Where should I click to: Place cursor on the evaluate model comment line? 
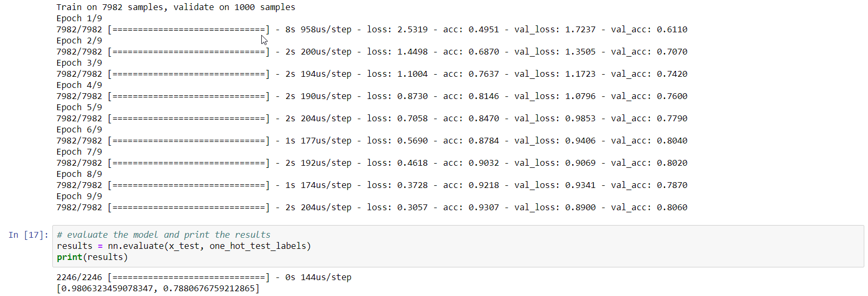163,235
